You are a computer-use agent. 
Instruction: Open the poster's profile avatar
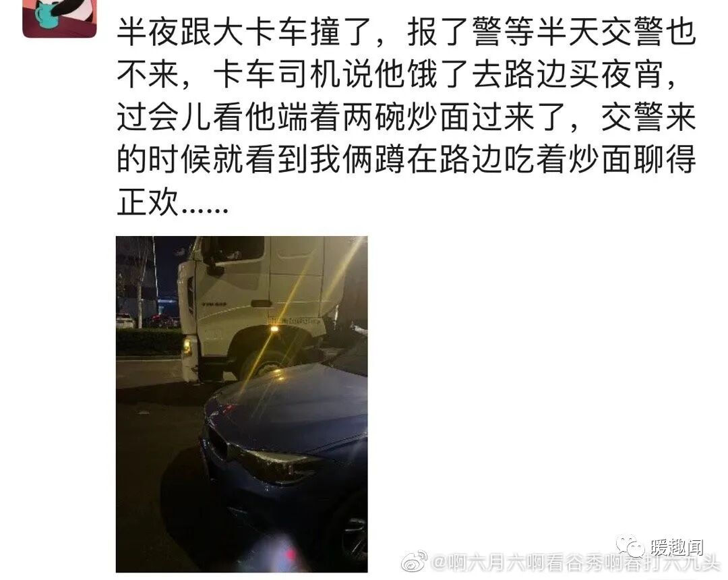(x=59, y=19)
